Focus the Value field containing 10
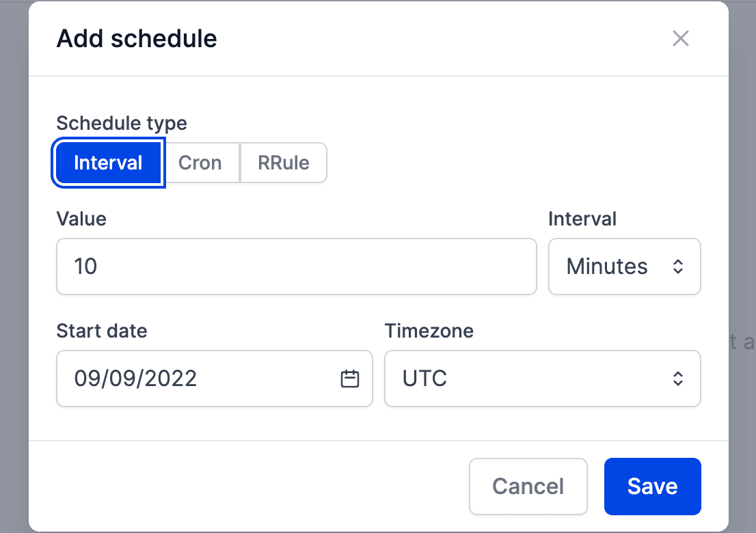 [x=296, y=266]
